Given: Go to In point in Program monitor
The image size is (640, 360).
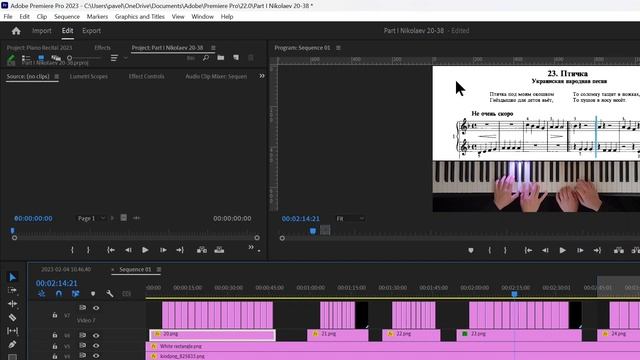Looking at the screenshot, I should [528, 250].
